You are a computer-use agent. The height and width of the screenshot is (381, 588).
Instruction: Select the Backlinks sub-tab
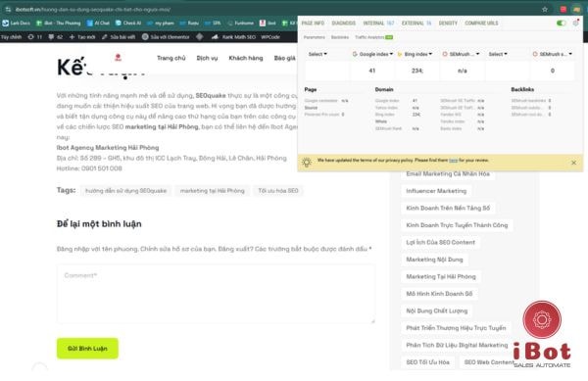[340, 37]
